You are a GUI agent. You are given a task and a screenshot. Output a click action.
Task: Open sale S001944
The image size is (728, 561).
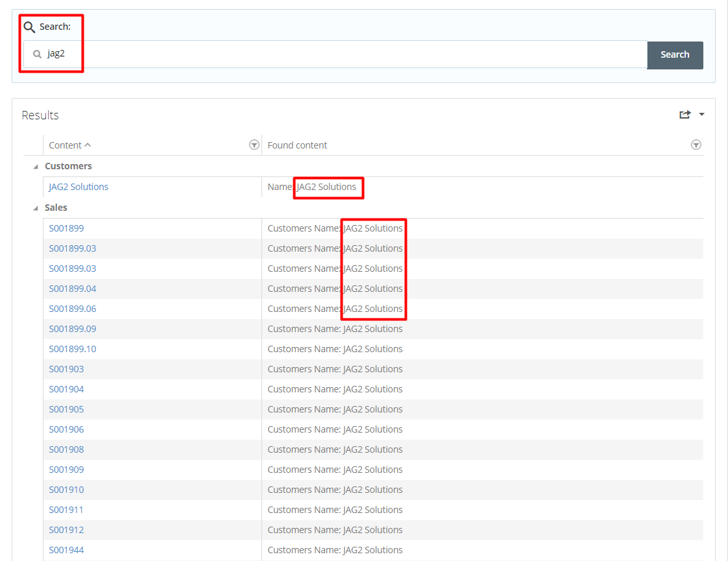[66, 550]
